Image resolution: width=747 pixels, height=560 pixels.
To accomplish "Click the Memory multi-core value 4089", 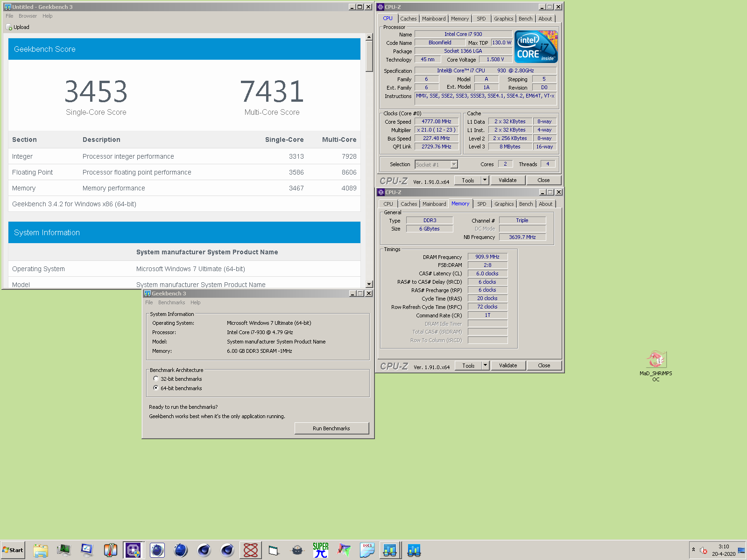I will 349,188.
